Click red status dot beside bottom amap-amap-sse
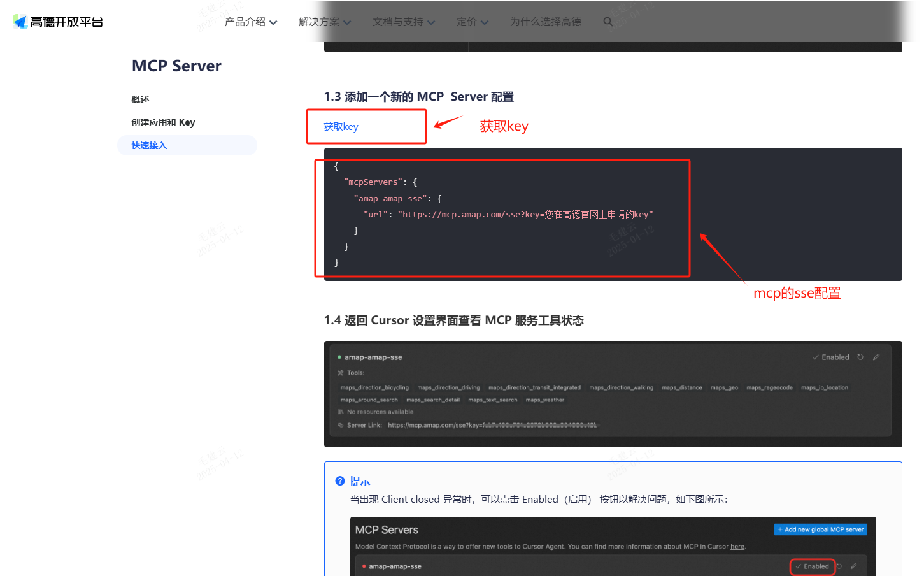 pos(364,566)
